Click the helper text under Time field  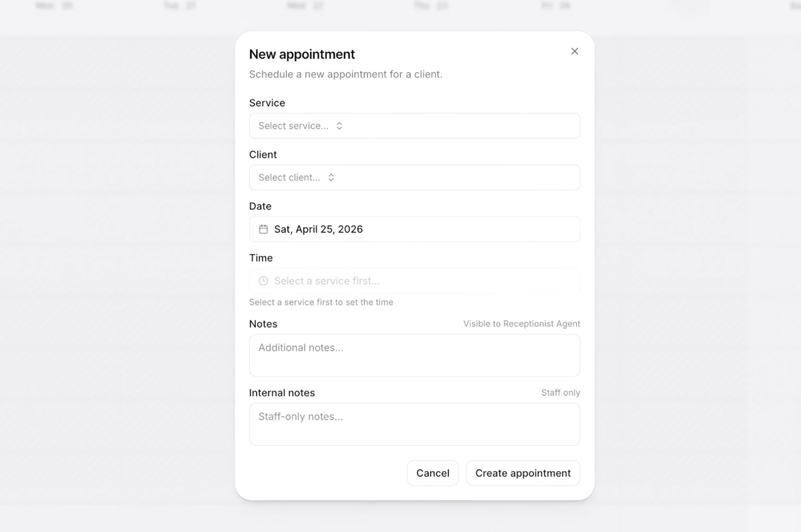click(321, 302)
